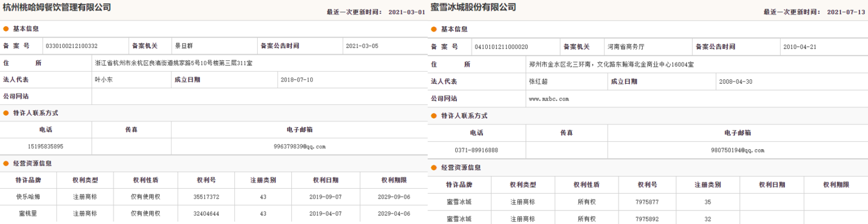This screenshot has height=224, width=868.
Task: Click 蜜雪冰城 brand in the 7975892 row
Action: (x=459, y=219)
